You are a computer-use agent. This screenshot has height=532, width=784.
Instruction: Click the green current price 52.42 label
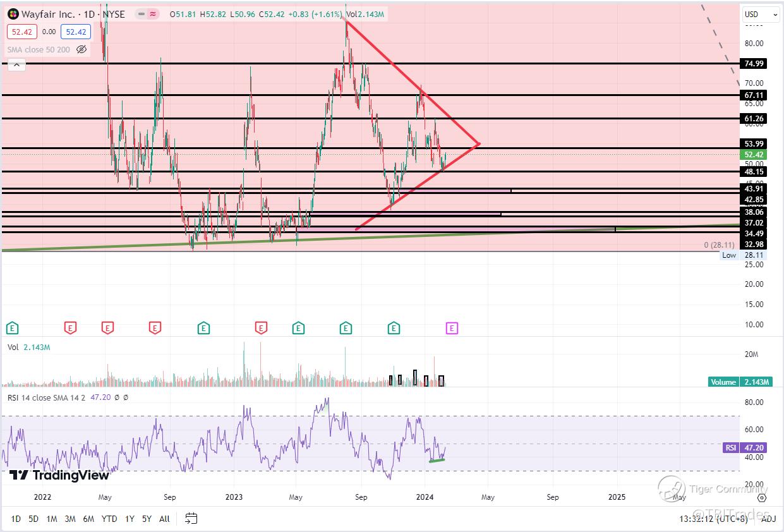coord(754,154)
